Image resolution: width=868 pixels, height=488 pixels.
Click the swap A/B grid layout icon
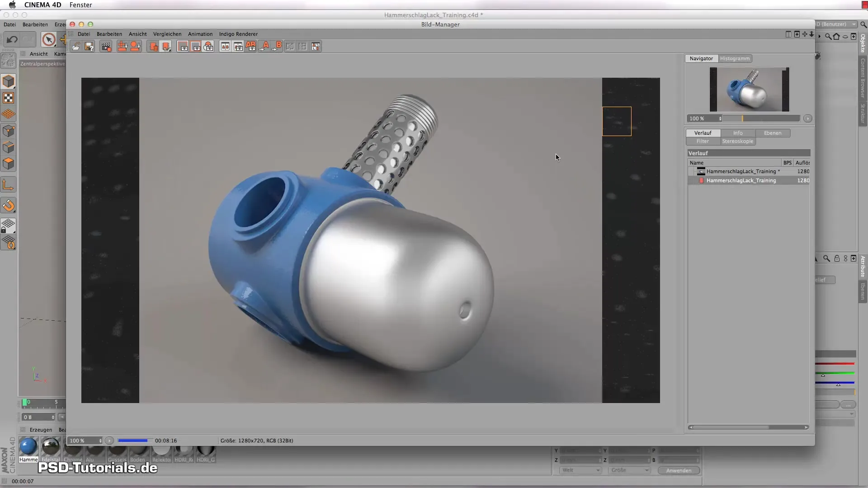coord(303,47)
